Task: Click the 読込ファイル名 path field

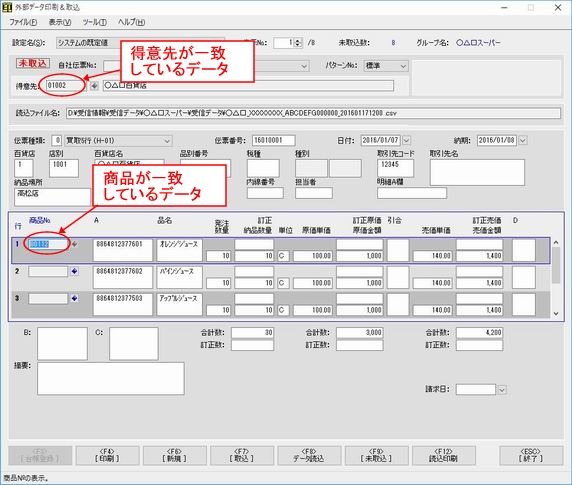Action: (x=313, y=113)
